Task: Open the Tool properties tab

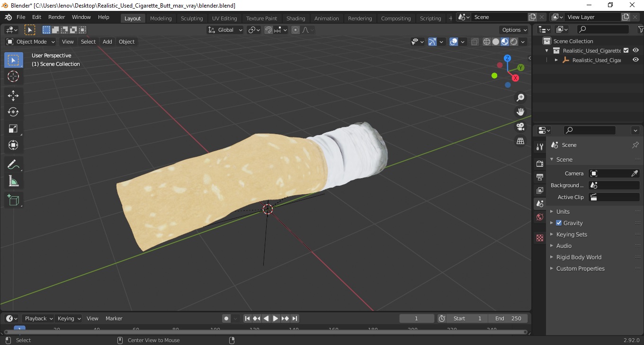Action: click(x=540, y=147)
